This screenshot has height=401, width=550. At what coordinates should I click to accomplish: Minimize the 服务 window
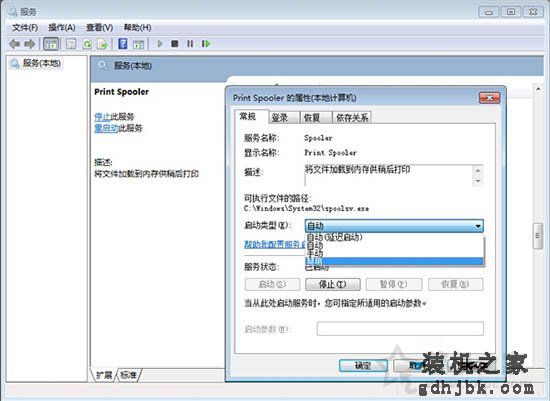coord(489,12)
